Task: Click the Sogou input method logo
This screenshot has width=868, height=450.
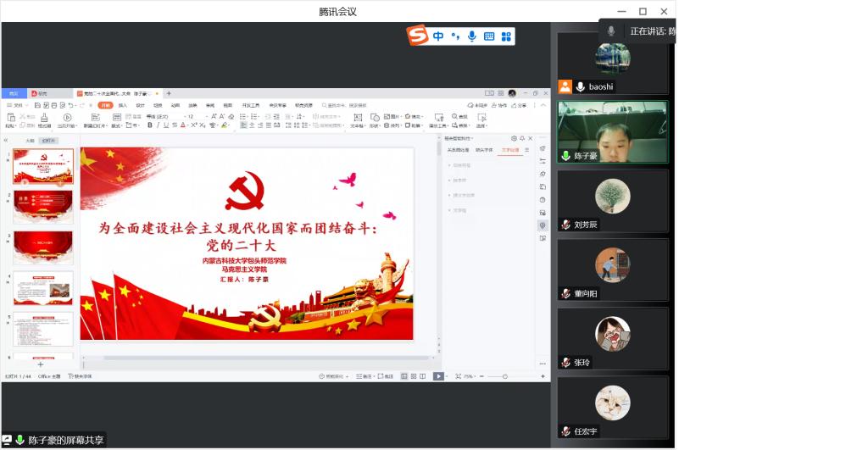Action: (418, 36)
